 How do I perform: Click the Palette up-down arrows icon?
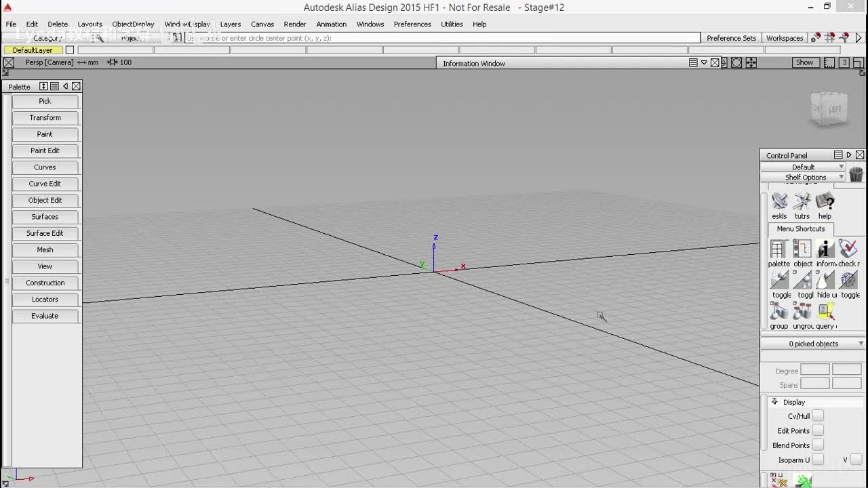(43, 86)
